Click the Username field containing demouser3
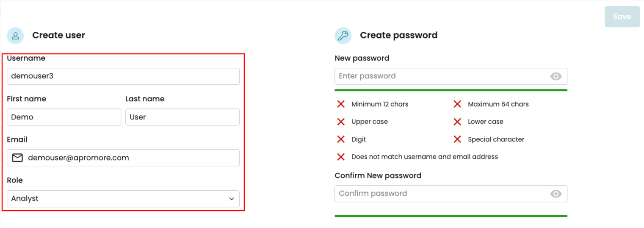Image resolution: width=644 pixels, height=228 pixels. tap(123, 76)
